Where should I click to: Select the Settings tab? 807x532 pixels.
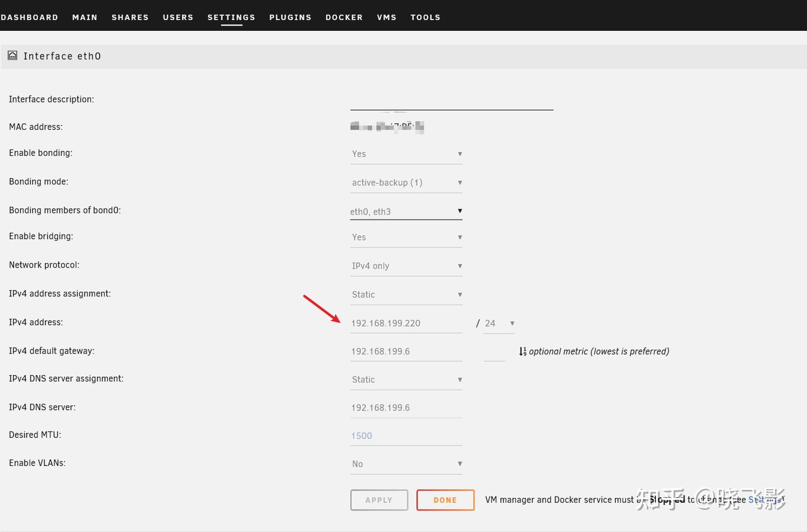(231, 17)
